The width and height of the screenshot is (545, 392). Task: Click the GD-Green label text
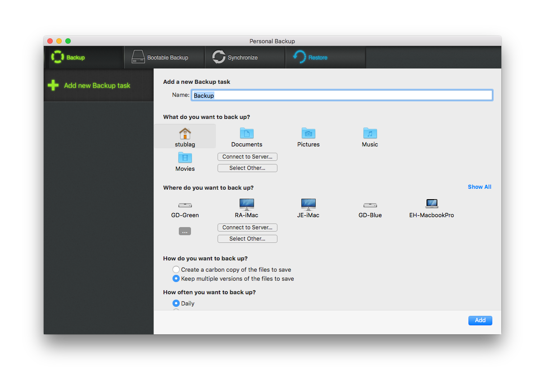(185, 215)
